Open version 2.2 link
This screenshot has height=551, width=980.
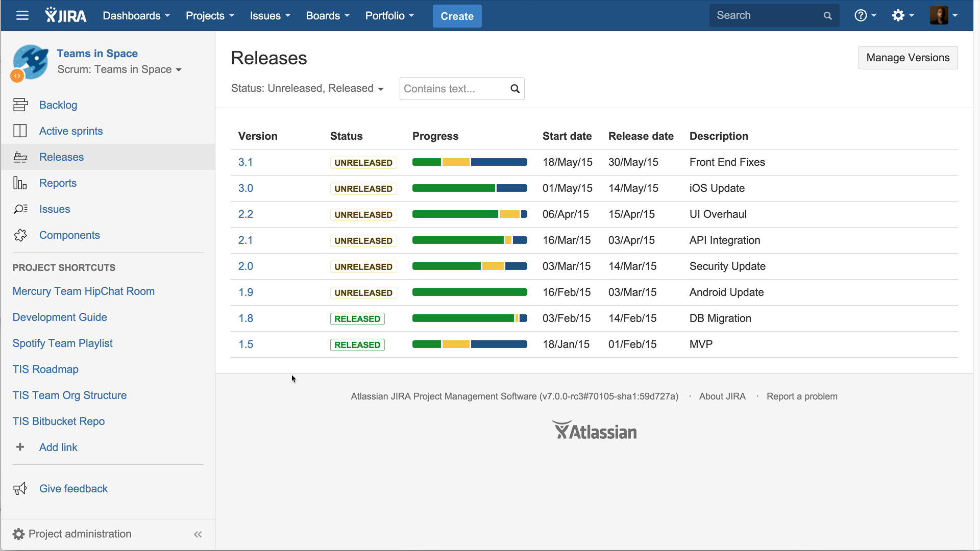tap(246, 214)
